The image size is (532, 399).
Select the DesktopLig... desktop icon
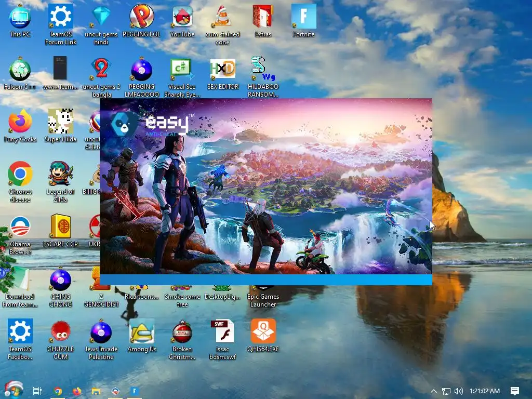222,294
